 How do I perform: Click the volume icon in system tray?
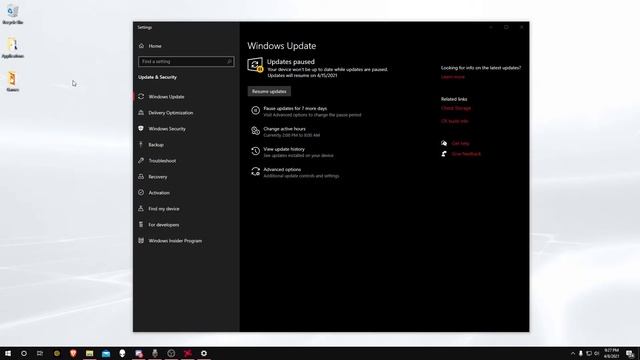click(597, 353)
